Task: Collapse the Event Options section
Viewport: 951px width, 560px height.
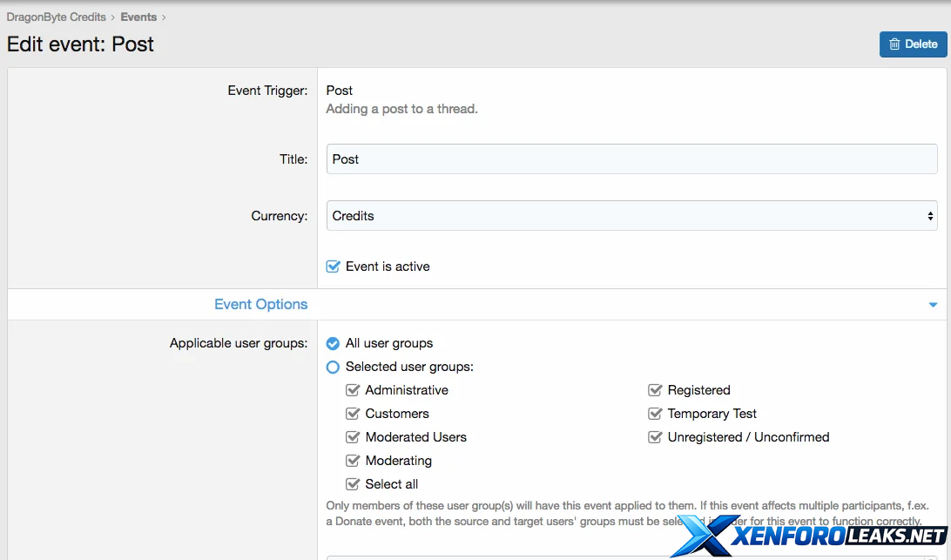Action: click(x=261, y=305)
